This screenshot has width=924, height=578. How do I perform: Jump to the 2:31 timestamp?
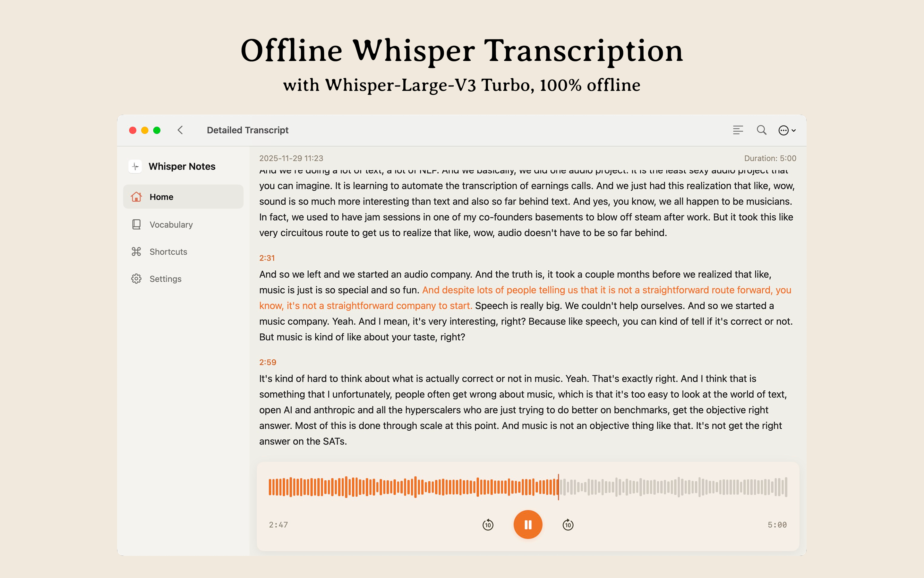point(267,258)
